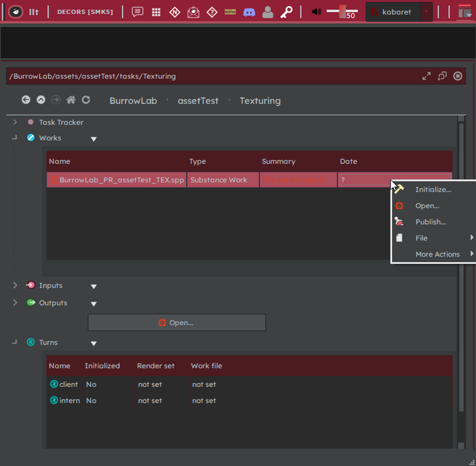Go forward with the right arrow navigation icon
Viewport: 476px width, 466px height.
pyautogui.click(x=56, y=100)
